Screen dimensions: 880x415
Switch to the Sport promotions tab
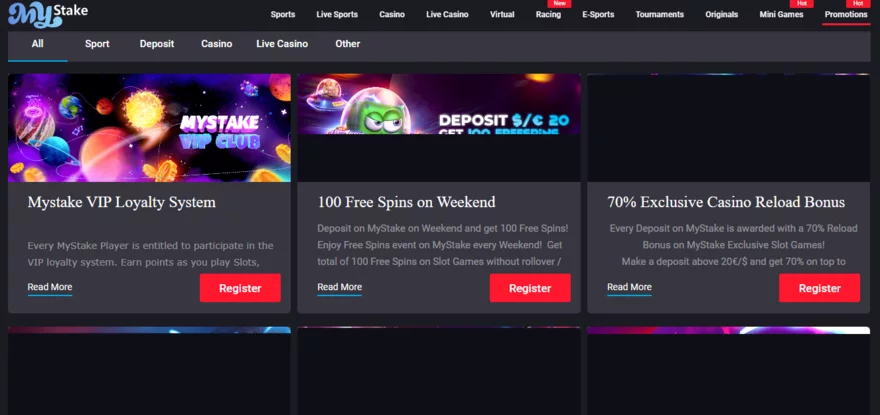click(97, 44)
